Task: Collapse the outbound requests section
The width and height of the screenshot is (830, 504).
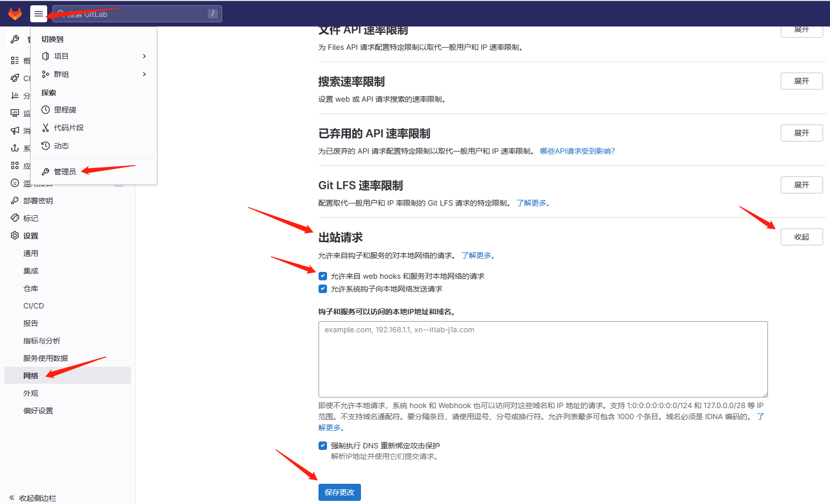Action: coord(801,237)
